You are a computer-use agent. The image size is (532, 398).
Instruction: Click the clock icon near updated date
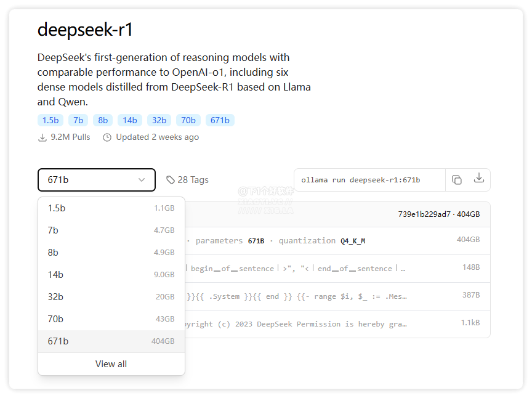point(107,137)
